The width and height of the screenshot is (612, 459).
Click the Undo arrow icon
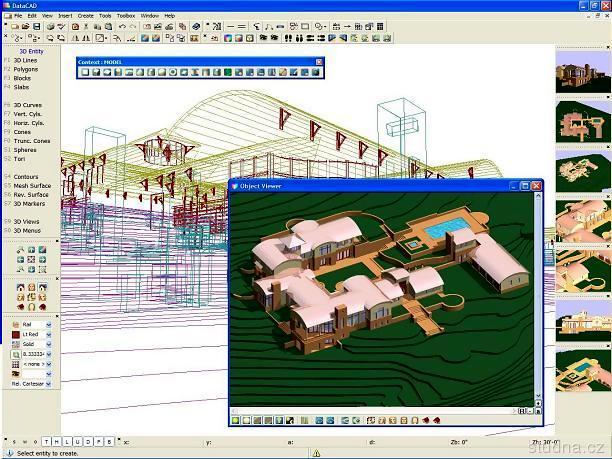[x=122, y=26]
